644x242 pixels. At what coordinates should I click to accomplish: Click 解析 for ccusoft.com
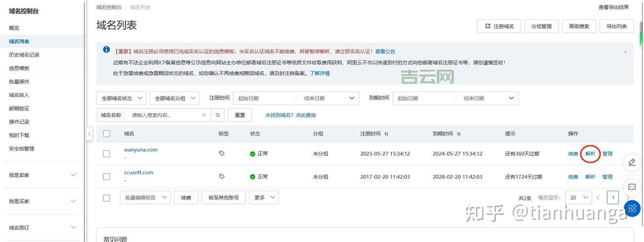pyautogui.click(x=590, y=177)
